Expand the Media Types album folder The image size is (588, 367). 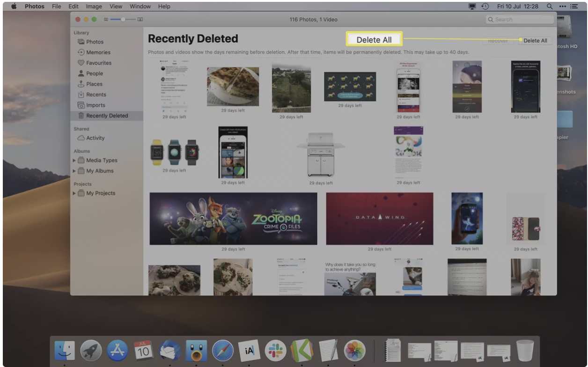[74, 161]
